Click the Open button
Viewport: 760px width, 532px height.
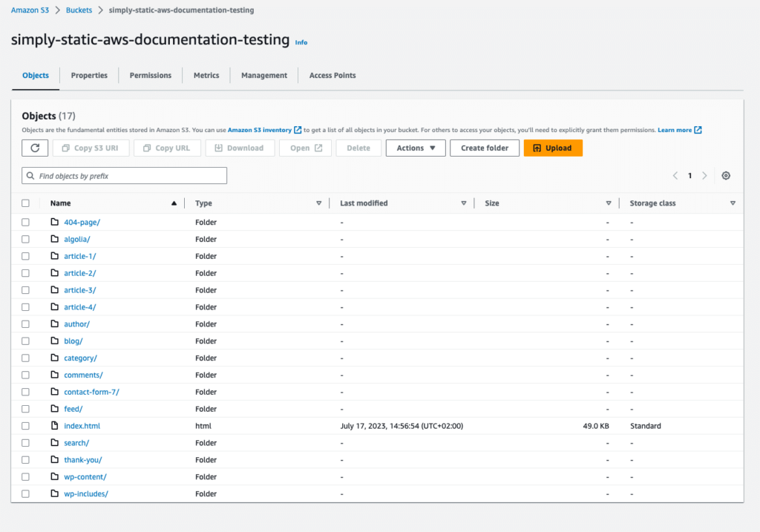click(x=305, y=148)
